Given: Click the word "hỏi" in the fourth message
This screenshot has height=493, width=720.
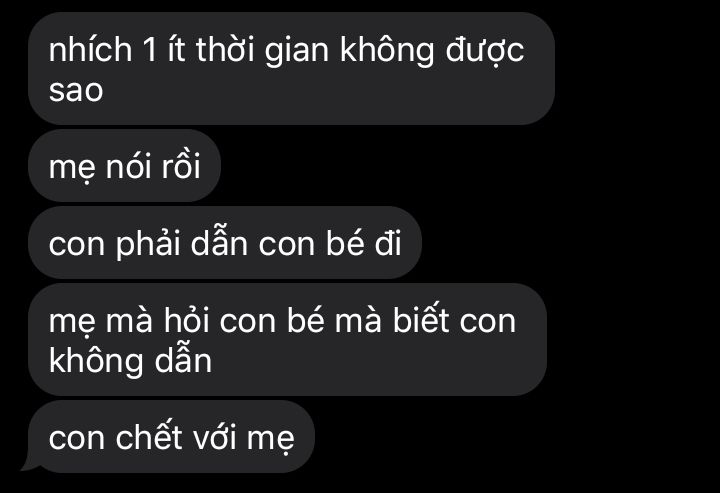Looking at the screenshot, I should point(186,320).
